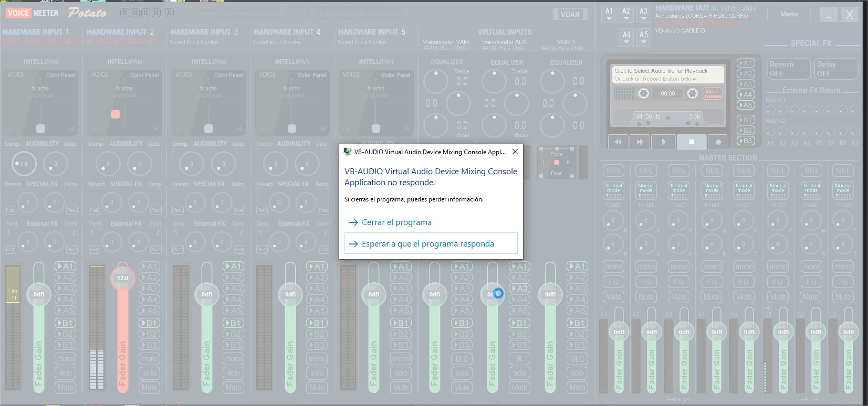
Task: Route the recorder to bus A3
Action: click(x=745, y=84)
